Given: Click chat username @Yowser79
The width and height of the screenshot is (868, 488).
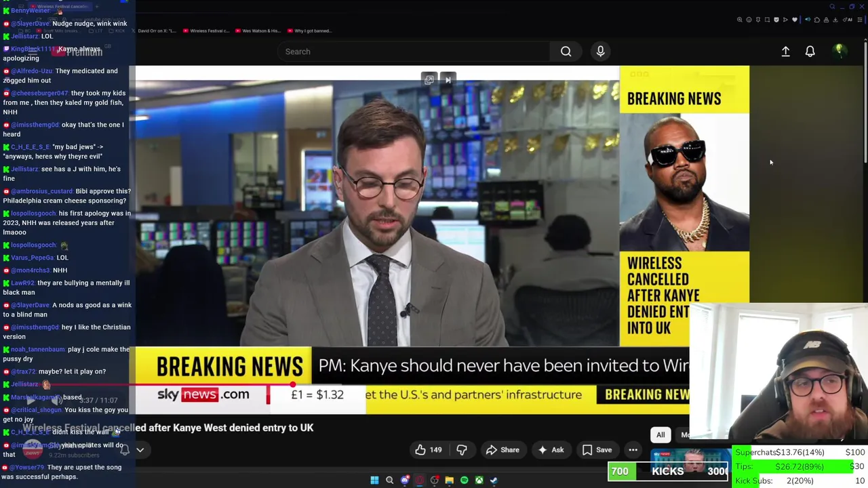Looking at the screenshot, I should tap(28, 467).
